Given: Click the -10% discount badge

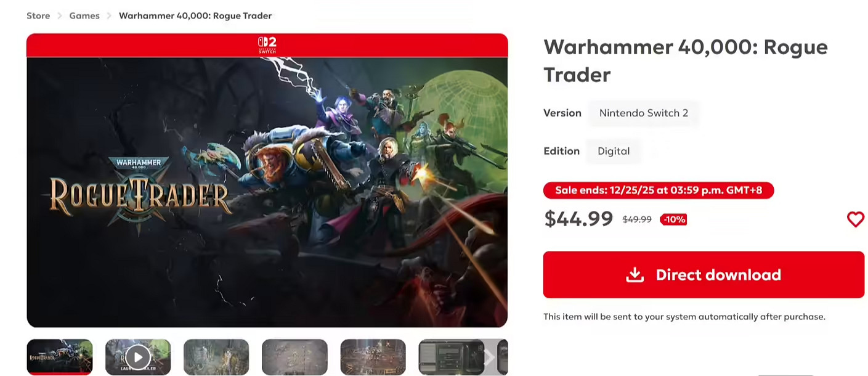Looking at the screenshot, I should pos(673,219).
